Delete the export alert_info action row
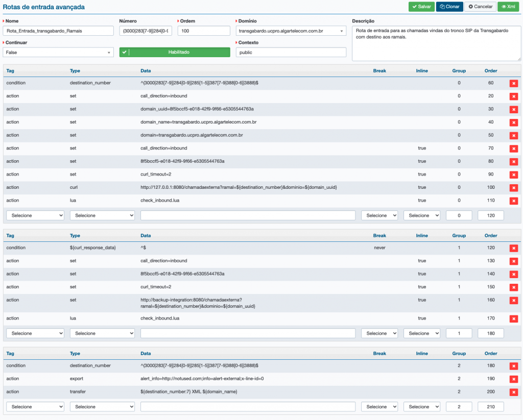Image resolution: width=523 pixels, height=420 pixels. [x=513, y=379]
